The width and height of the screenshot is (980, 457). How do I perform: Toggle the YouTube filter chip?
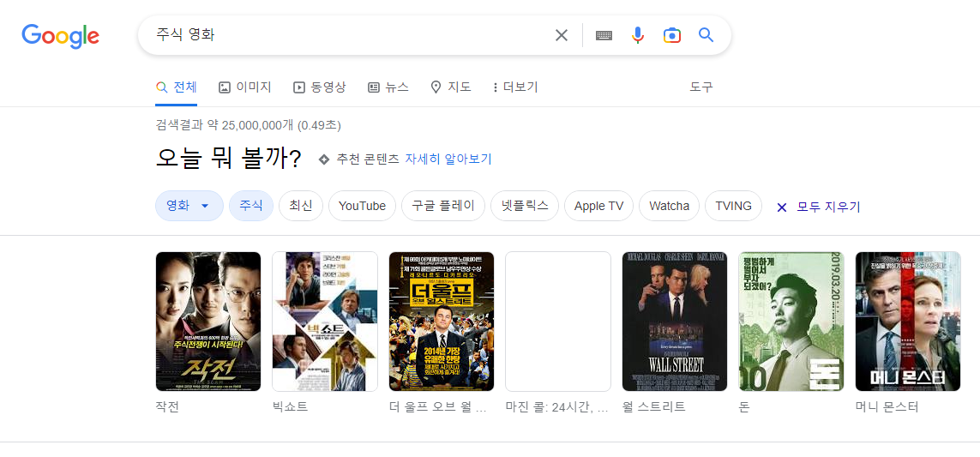pyautogui.click(x=362, y=206)
